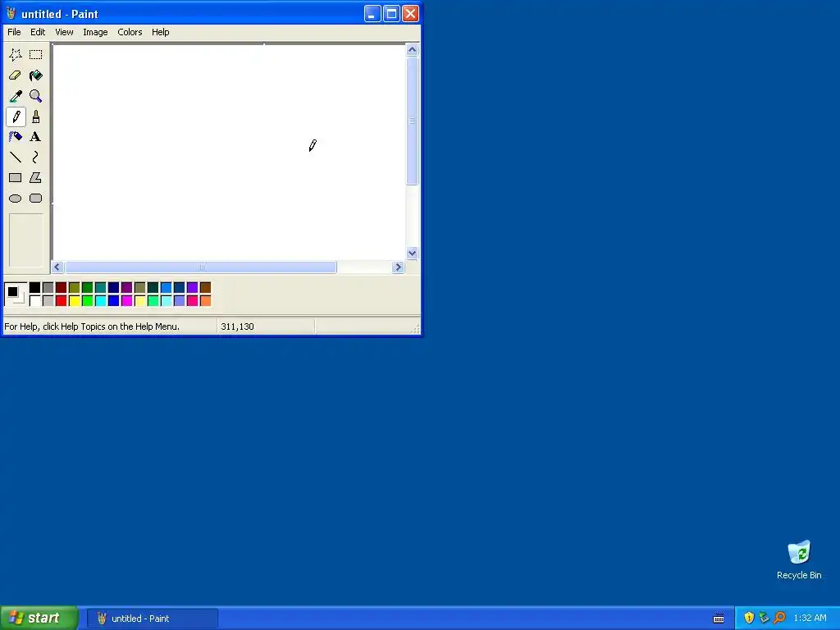
Task: Click the orange magnifier tray icon
Action: tap(779, 618)
